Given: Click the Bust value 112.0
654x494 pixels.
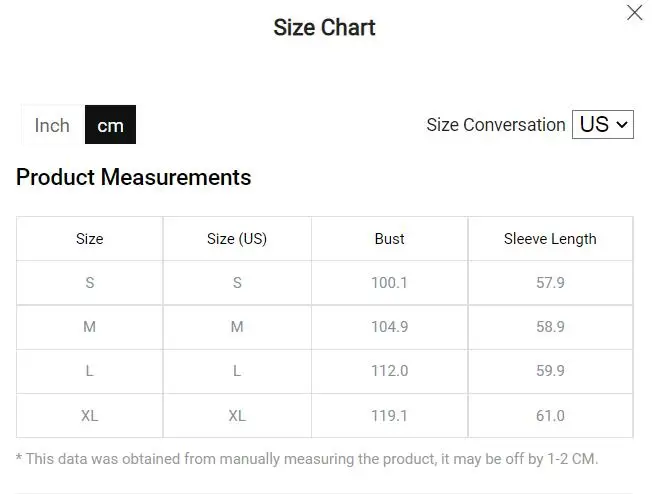Looking at the screenshot, I should click(x=389, y=371).
